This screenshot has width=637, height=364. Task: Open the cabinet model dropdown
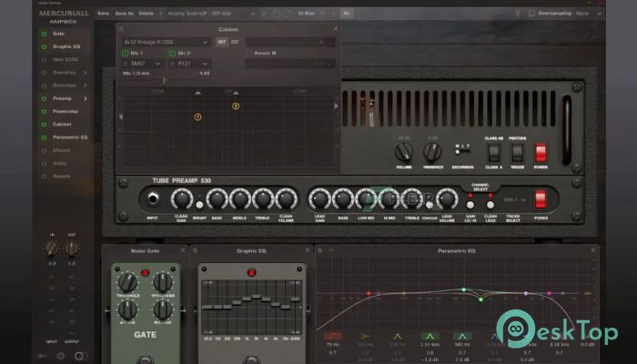click(166, 42)
